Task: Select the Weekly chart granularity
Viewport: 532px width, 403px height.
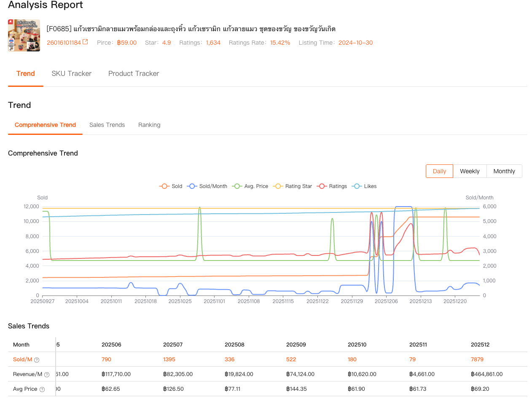Action: [470, 172]
